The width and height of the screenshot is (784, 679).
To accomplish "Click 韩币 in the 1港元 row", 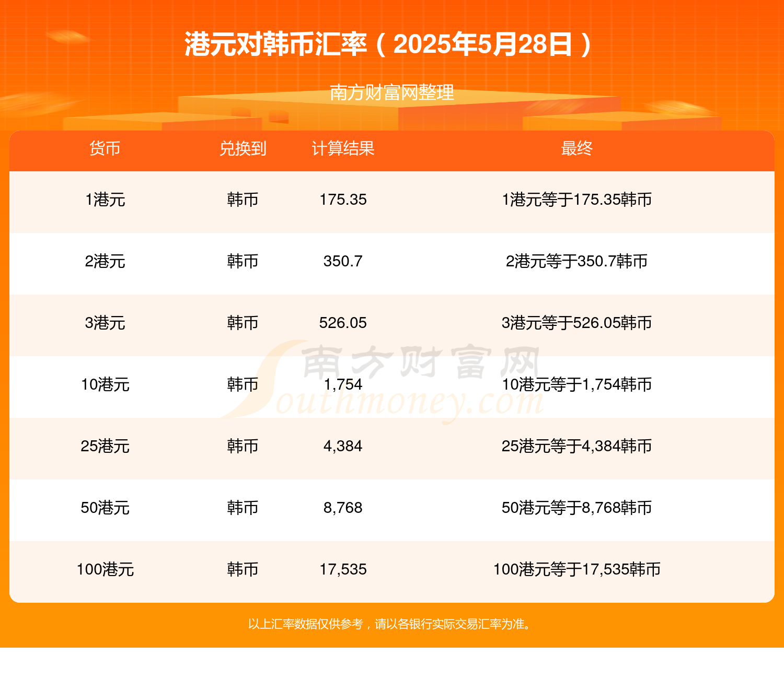I will pyautogui.click(x=243, y=200).
